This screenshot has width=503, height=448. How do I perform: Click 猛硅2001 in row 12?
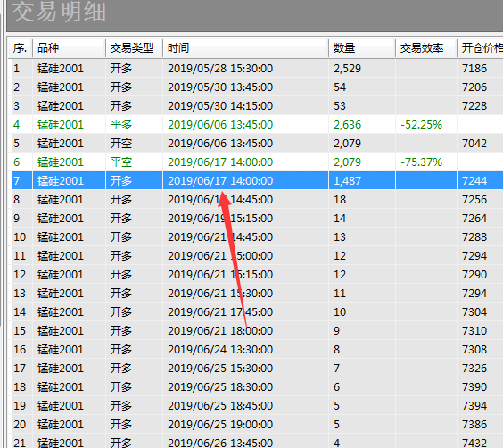tap(61, 274)
